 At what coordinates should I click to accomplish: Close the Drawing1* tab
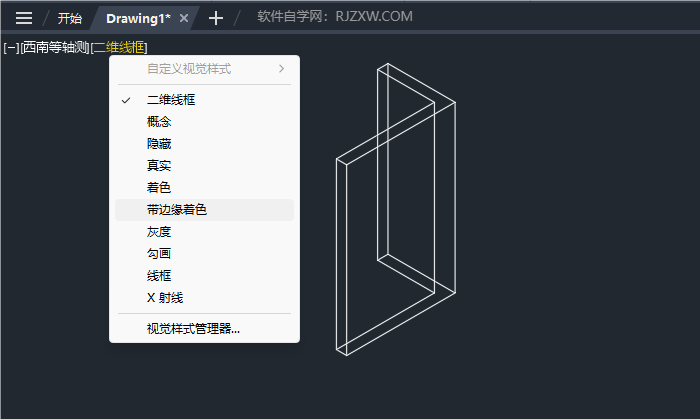pos(183,18)
